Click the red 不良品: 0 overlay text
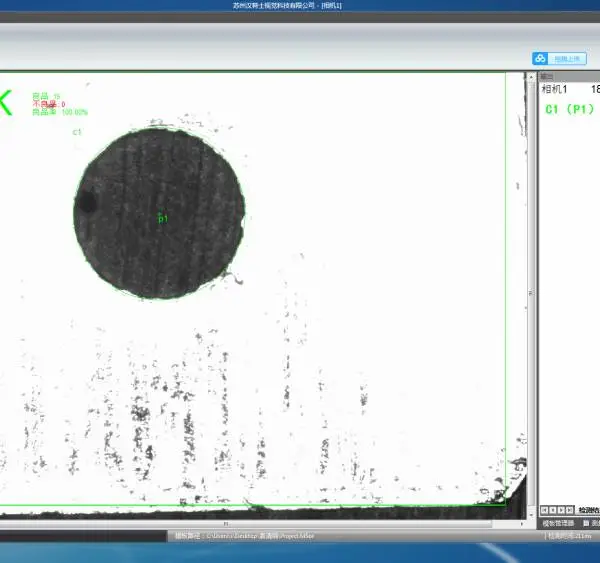600x563 pixels. click(x=49, y=104)
